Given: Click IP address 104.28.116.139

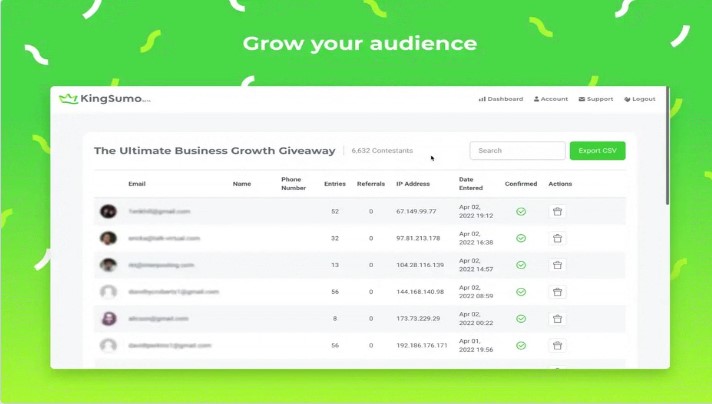Looking at the screenshot, I should (x=420, y=265).
